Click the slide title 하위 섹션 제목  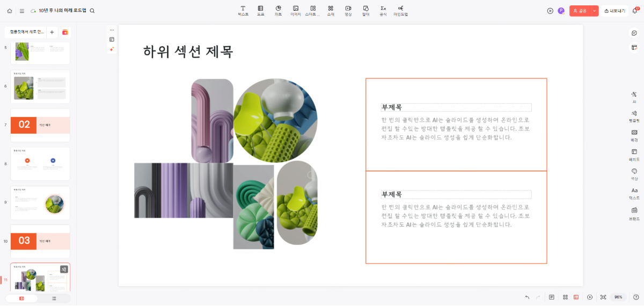pyautogui.click(x=188, y=52)
